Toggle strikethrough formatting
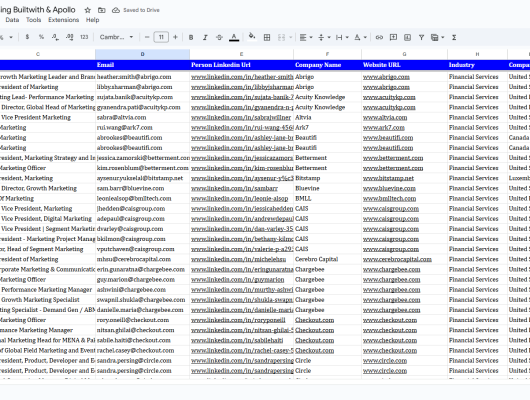Screen dimensions: 530x400 [219, 37]
